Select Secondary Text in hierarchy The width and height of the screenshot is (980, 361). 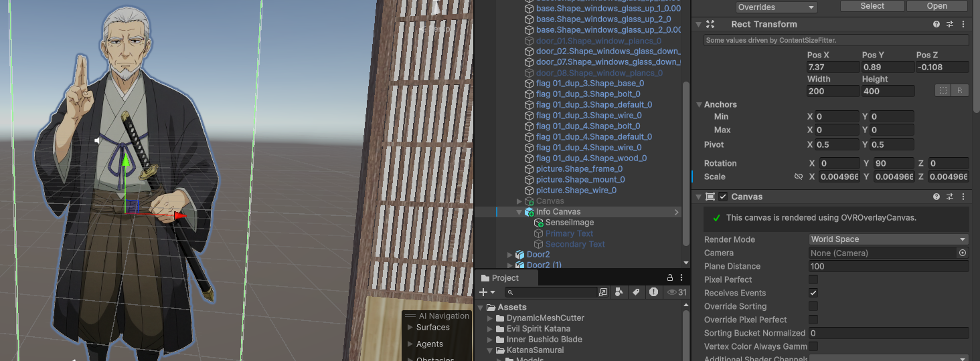click(575, 244)
